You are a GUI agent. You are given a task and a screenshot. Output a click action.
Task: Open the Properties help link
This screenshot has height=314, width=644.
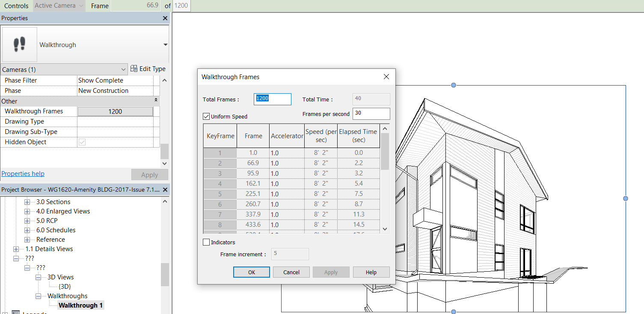(23, 174)
